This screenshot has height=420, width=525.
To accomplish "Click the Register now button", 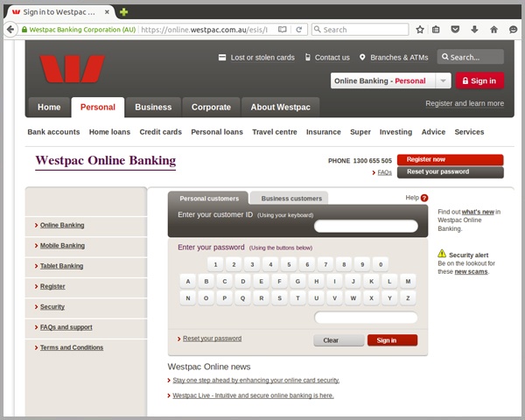I will [x=451, y=160].
